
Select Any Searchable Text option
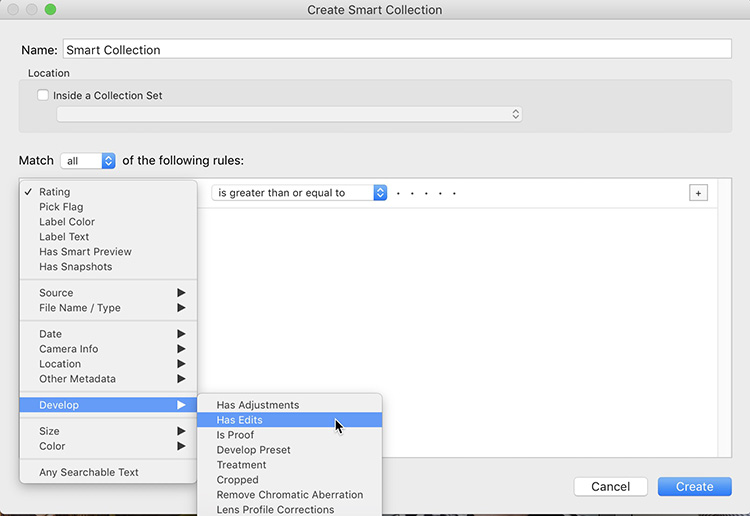[89, 472]
